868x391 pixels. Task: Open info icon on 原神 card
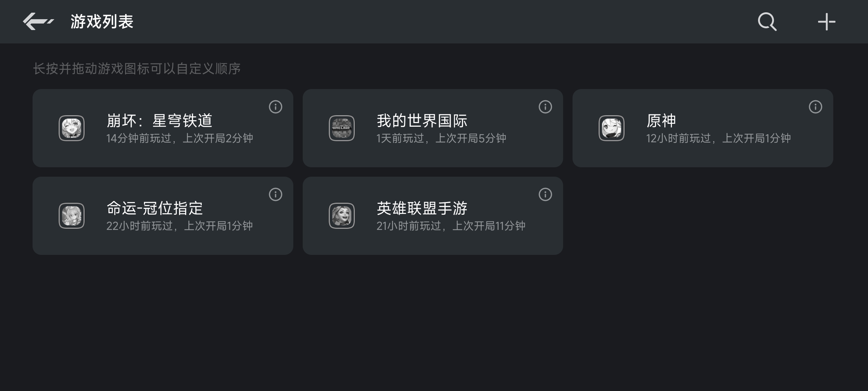[x=816, y=107]
